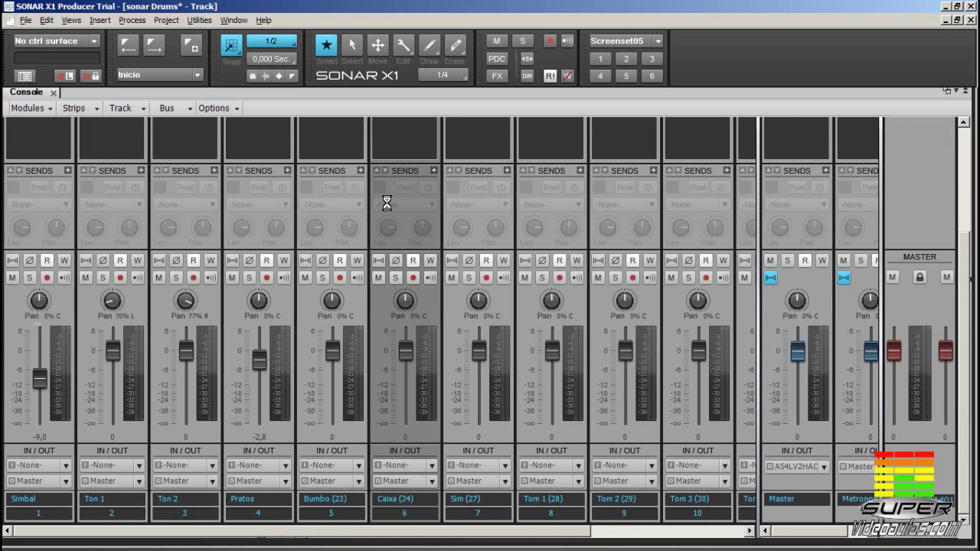Click the Master bus blue interleave icon
This screenshot has height=551, width=980.
[x=771, y=277]
